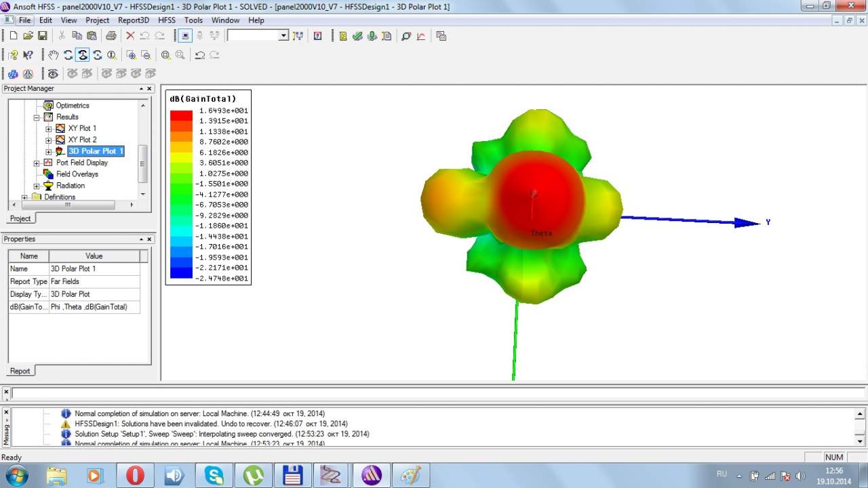868x488 pixels.
Task: Open the empty toolbar combo box dropdown
Action: click(x=283, y=36)
